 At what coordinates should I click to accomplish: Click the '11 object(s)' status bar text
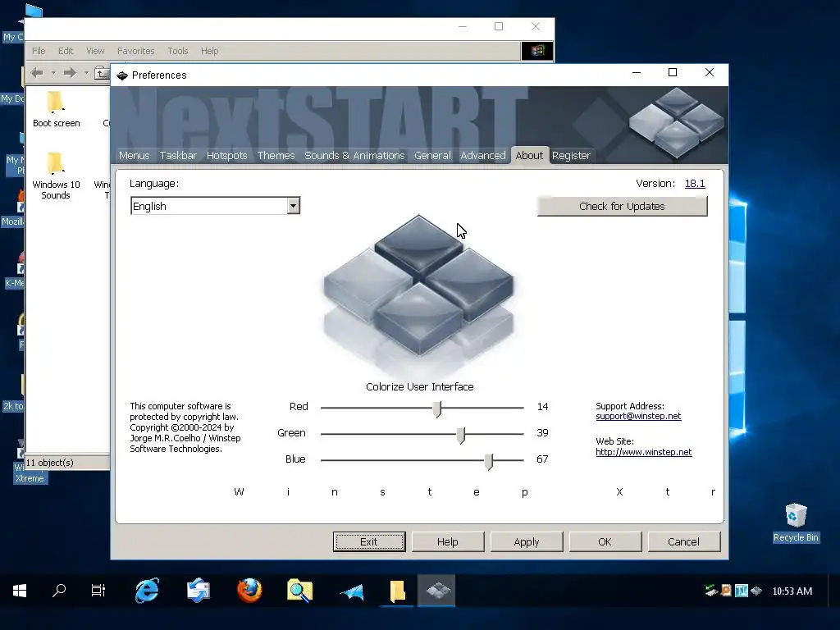[x=49, y=463]
